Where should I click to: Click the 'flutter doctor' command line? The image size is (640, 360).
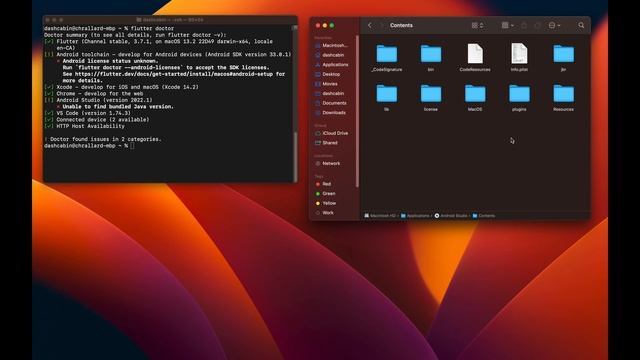point(109,29)
